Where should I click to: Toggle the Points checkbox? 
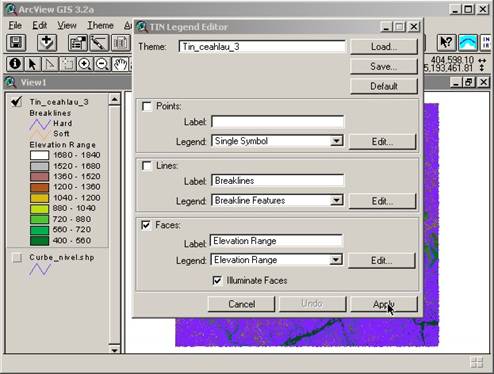click(x=146, y=106)
